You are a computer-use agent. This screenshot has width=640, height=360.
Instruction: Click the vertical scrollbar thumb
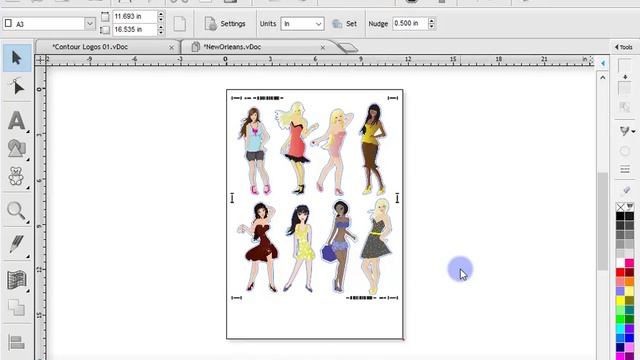pyautogui.click(x=602, y=221)
